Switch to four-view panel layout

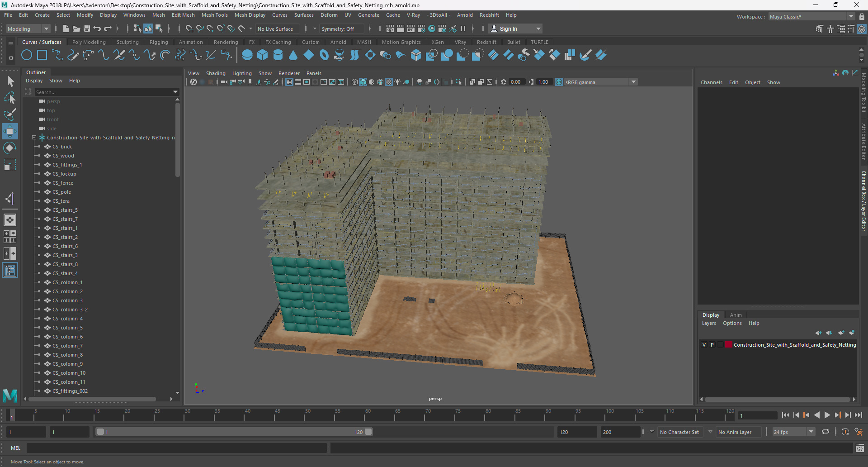(10, 237)
